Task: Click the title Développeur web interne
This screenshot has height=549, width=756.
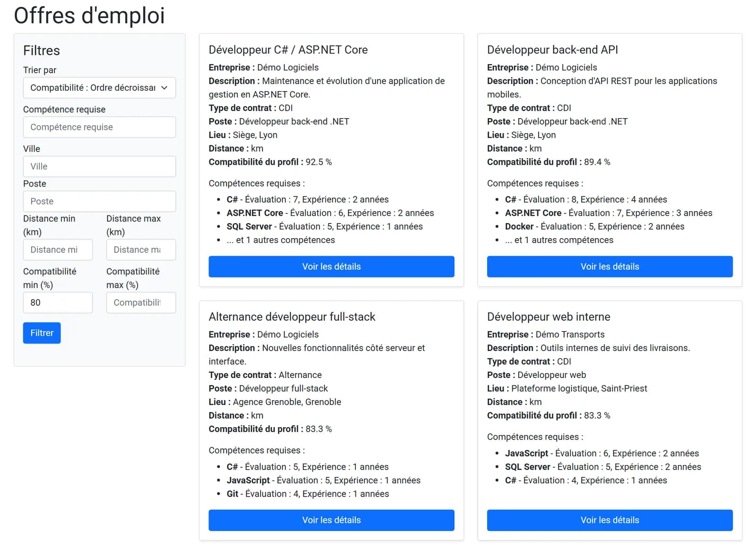Action: point(549,317)
